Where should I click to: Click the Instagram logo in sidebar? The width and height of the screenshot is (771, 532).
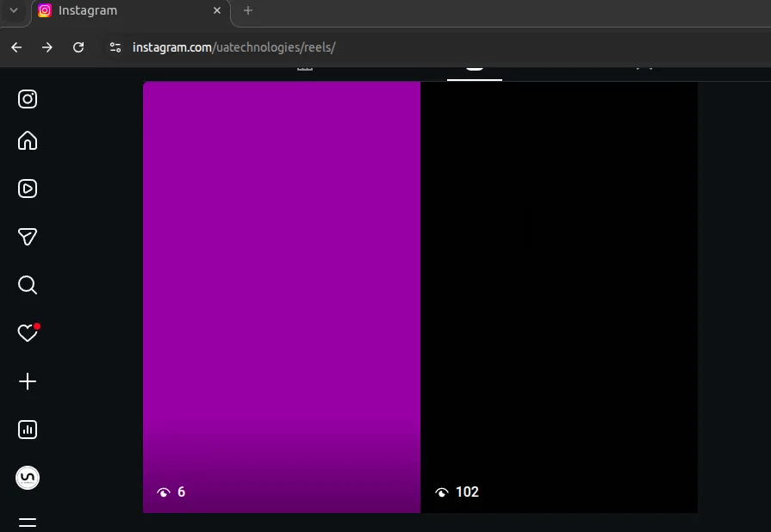pyautogui.click(x=28, y=99)
